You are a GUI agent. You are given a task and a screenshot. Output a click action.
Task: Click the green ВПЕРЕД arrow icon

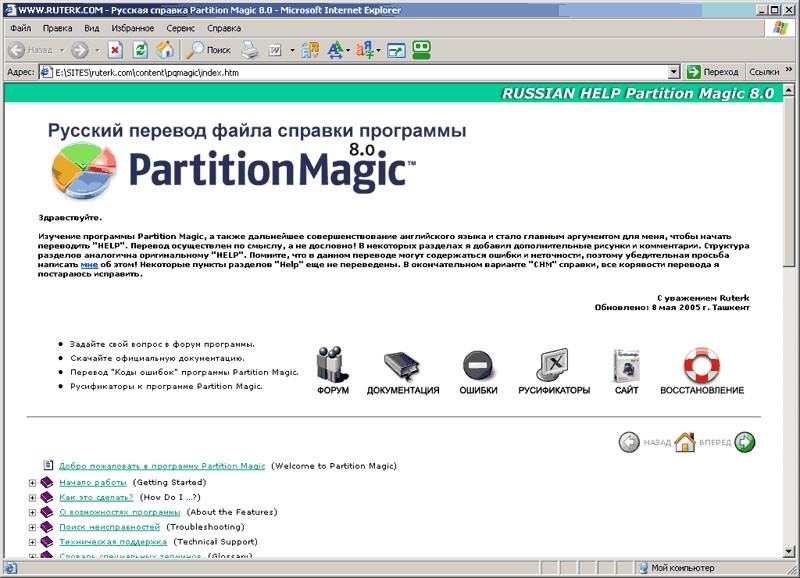pyautogui.click(x=744, y=442)
